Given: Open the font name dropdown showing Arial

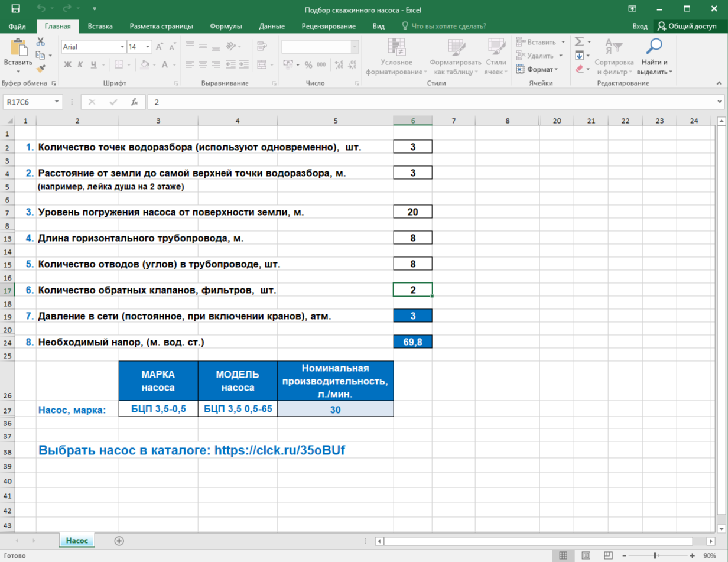Looking at the screenshot, I should 122,47.
